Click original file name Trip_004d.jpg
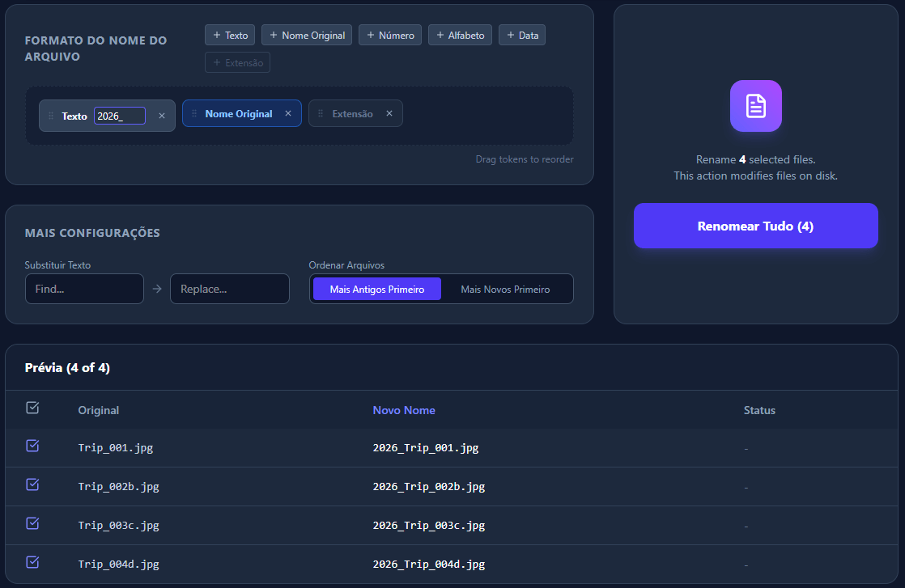 point(119,564)
